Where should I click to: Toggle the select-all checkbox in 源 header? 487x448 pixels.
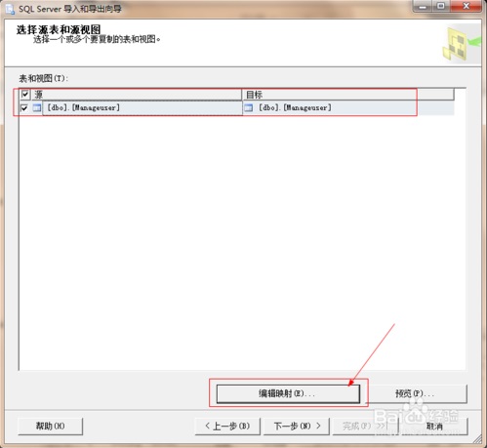point(25,95)
